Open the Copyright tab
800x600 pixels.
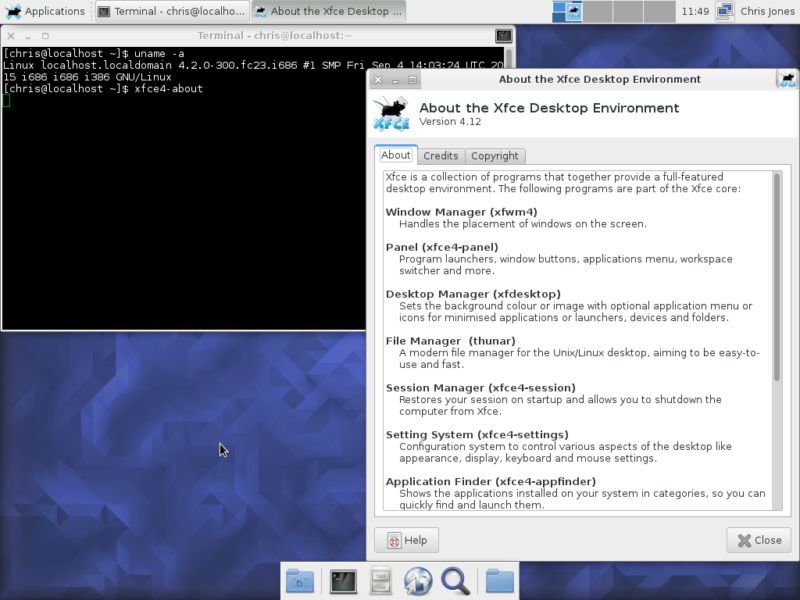coord(494,156)
